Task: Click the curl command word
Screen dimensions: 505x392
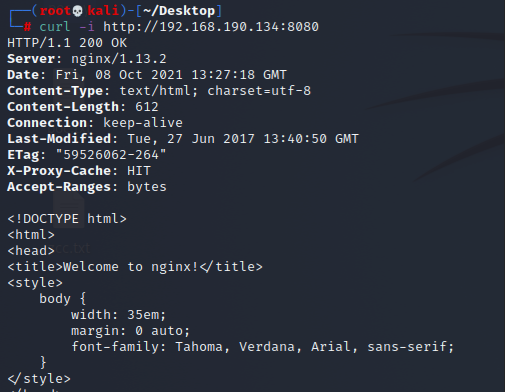Action: (55, 27)
